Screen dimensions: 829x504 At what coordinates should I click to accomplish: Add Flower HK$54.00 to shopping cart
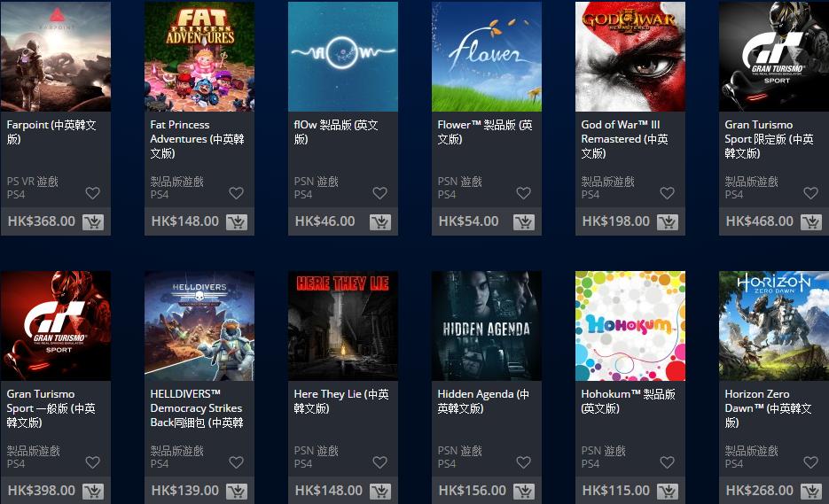pyautogui.click(x=524, y=222)
